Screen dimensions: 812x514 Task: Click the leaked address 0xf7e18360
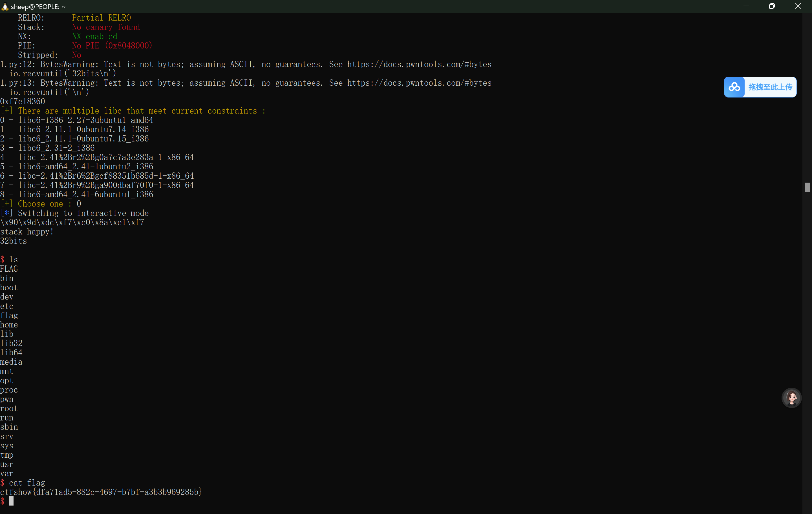[x=23, y=101]
